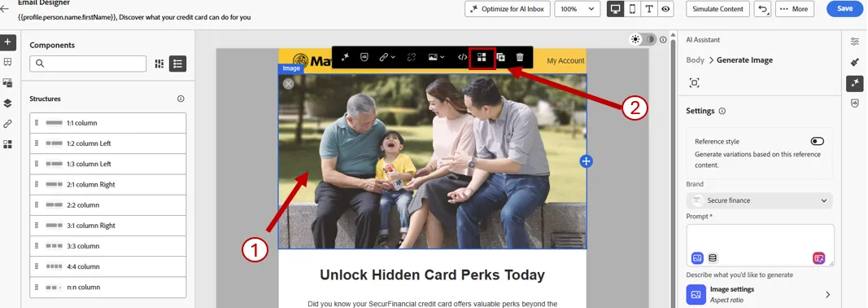Open the Brand dropdown showing Secure finance

(760, 200)
